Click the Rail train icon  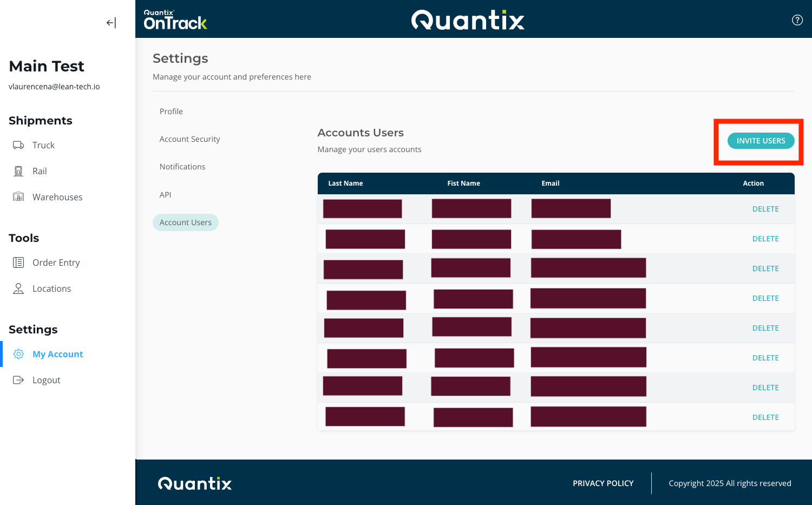click(x=18, y=171)
